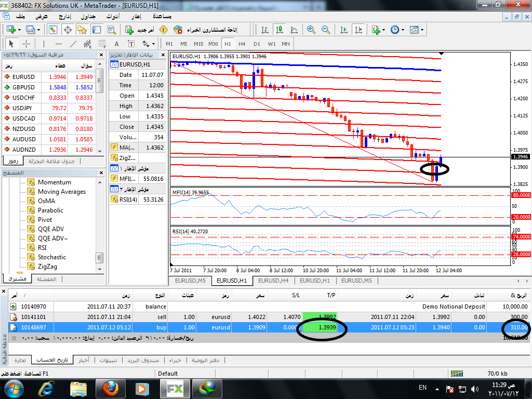Toggle the Navigator folder-star icon
This screenshot has width=532, height=399.
pyautogui.click(x=82, y=30)
